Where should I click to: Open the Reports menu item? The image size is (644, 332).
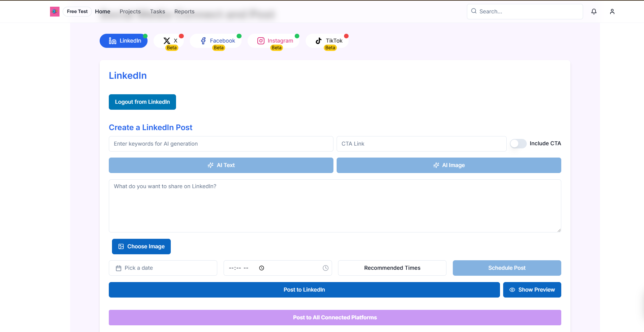point(184,12)
